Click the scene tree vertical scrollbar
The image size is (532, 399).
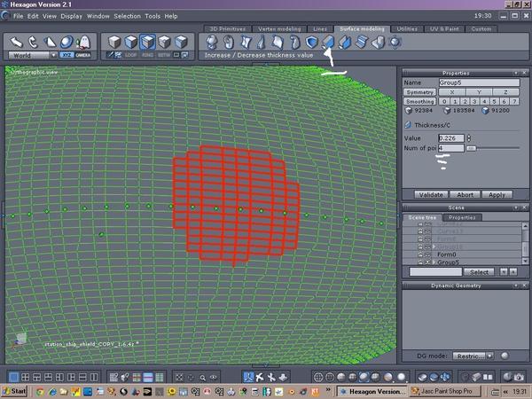click(x=525, y=243)
